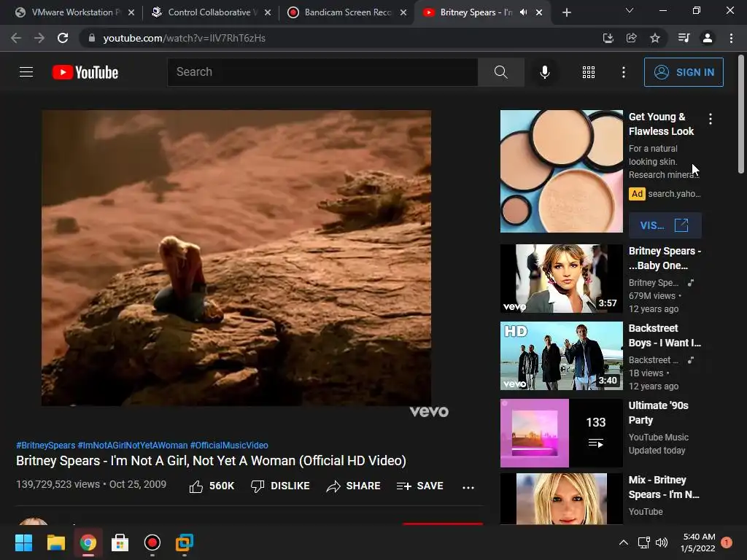747x560 pixels.
Task: View site info via padlock icon
Action: 92,38
